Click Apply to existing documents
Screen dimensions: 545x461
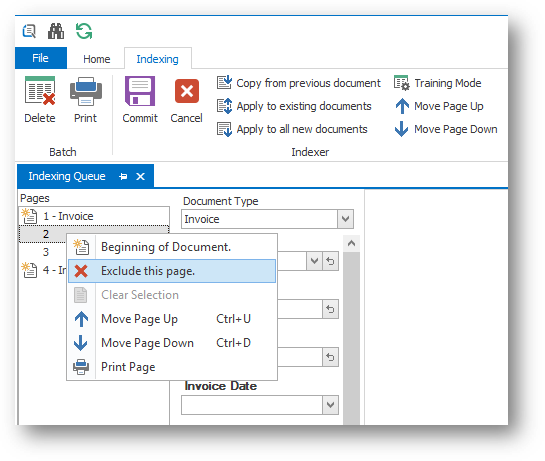point(294,106)
